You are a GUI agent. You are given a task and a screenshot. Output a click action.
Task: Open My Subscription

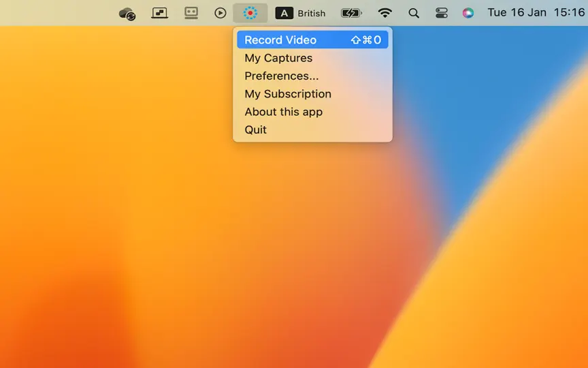click(x=312, y=94)
